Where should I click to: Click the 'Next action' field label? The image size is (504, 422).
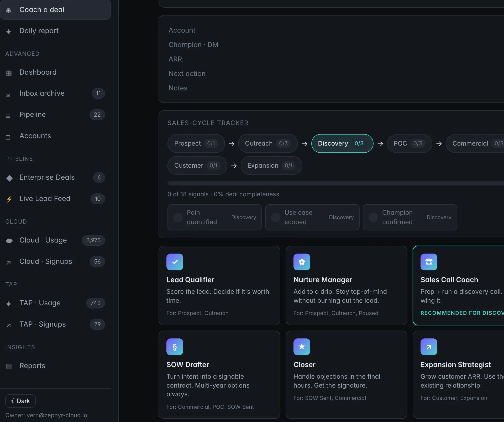coord(187,74)
